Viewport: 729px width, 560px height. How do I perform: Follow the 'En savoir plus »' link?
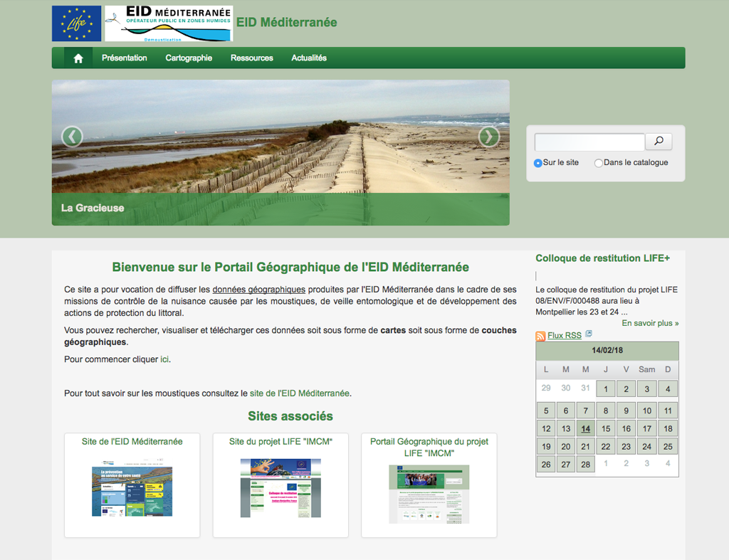pos(650,323)
